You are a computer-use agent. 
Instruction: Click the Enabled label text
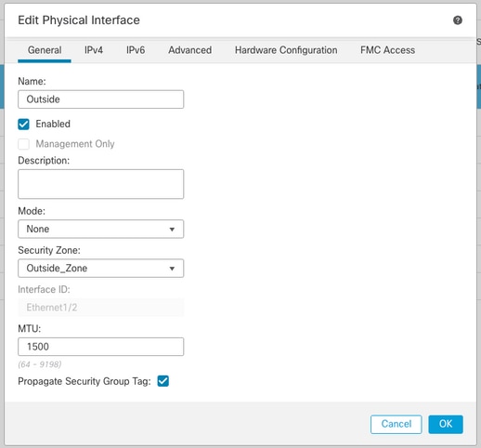click(53, 124)
